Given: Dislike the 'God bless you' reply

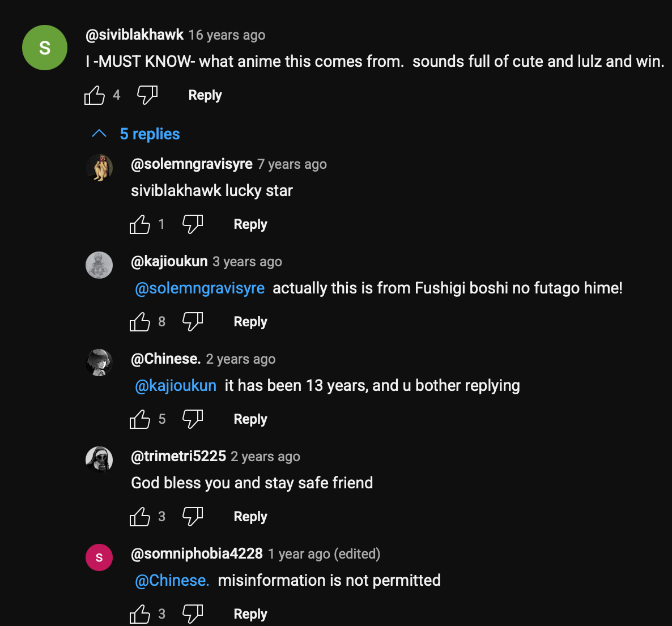Looking at the screenshot, I should click(193, 517).
